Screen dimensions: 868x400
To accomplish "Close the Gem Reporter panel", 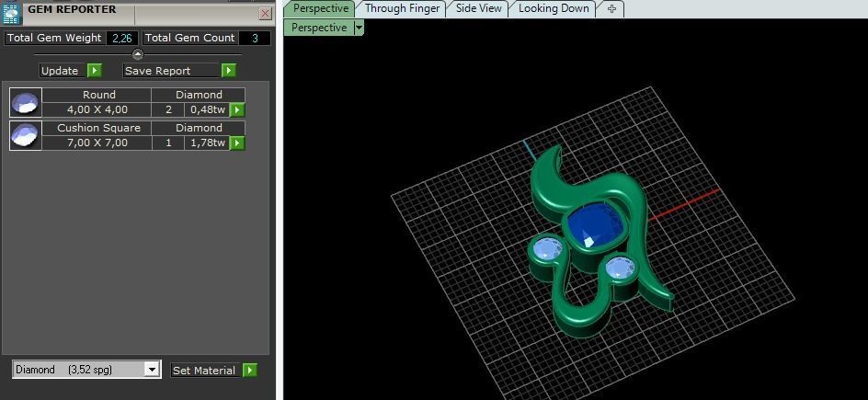I will (x=266, y=14).
